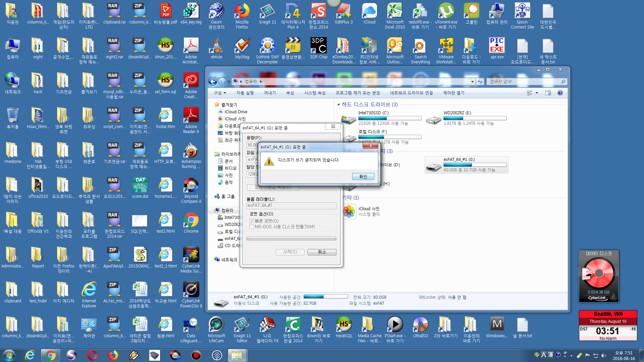Click the Firefox taskbar icon
644x362 pixels.
click(x=113, y=355)
